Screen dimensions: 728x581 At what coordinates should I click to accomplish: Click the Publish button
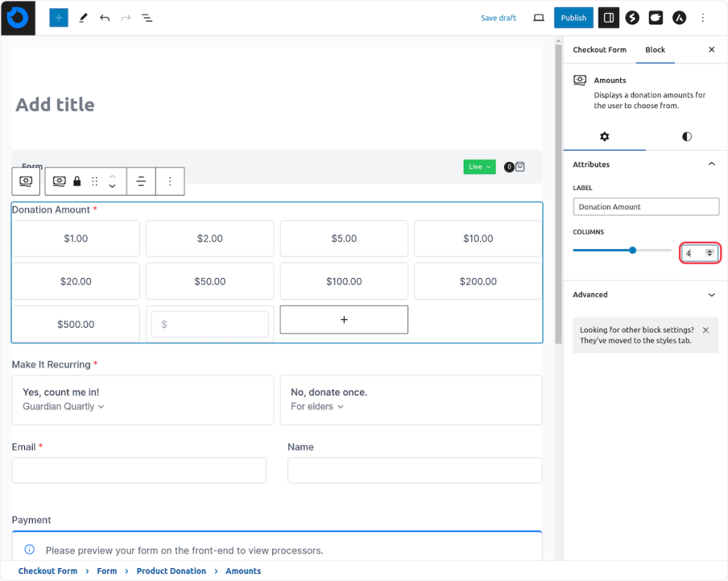(x=573, y=18)
